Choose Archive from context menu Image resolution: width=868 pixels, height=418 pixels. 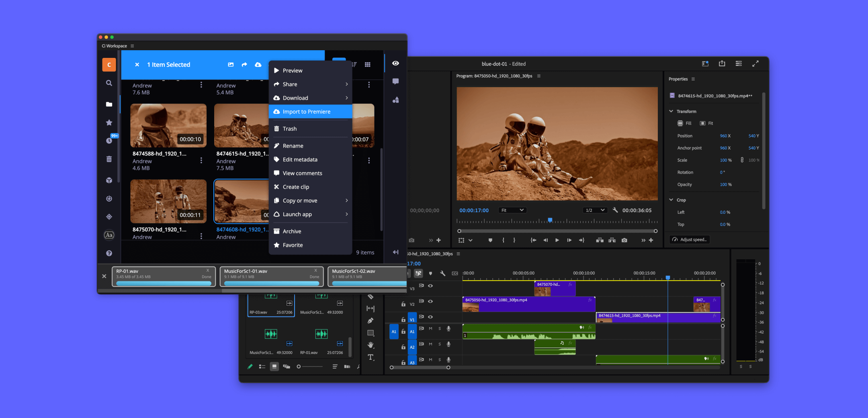tap(311, 232)
